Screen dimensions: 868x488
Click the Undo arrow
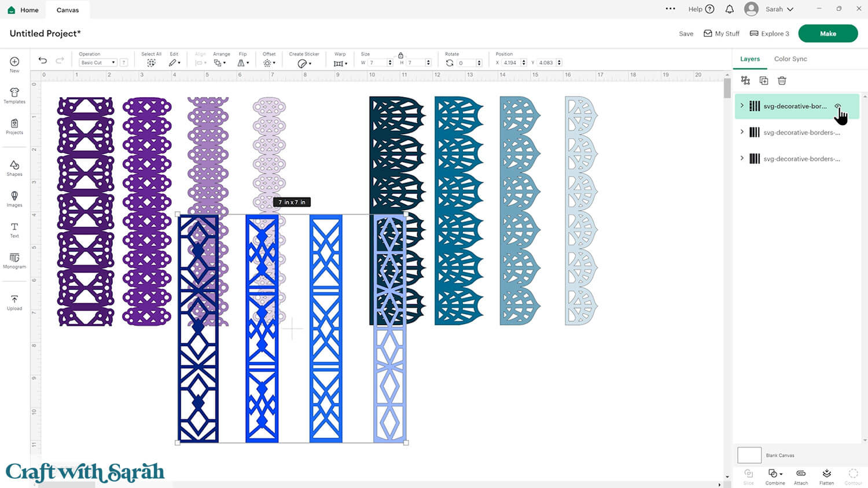43,61
